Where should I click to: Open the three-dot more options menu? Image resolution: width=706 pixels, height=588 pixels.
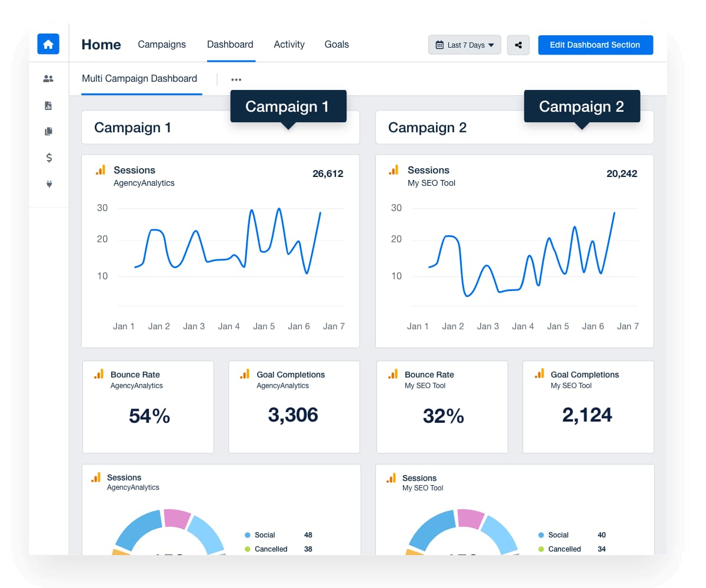point(236,80)
